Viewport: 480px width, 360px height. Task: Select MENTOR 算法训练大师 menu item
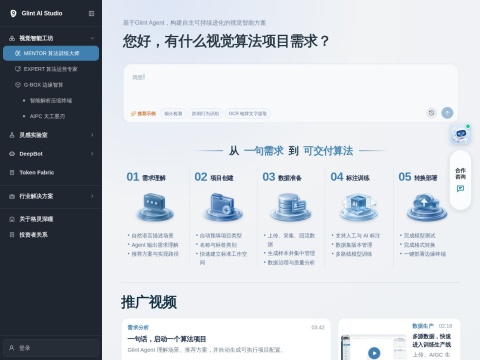51,53
